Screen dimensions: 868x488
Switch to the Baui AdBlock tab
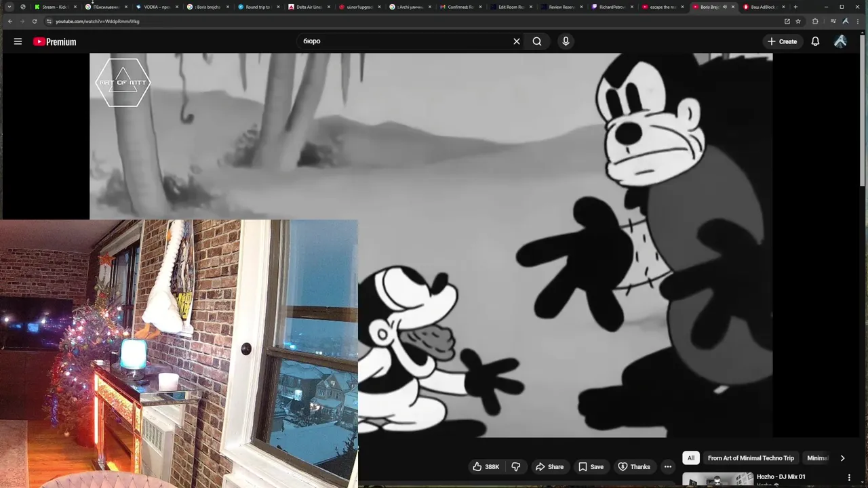tap(763, 7)
